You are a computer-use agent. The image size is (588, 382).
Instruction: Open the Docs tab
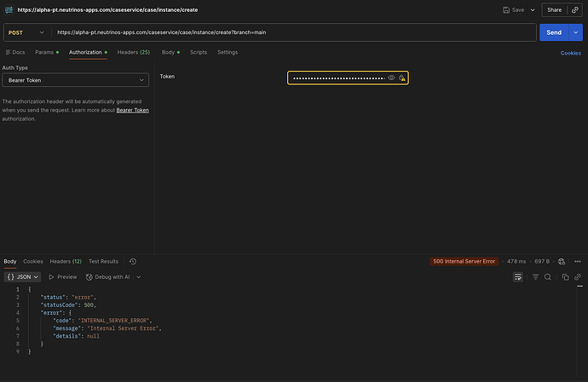pyautogui.click(x=15, y=52)
